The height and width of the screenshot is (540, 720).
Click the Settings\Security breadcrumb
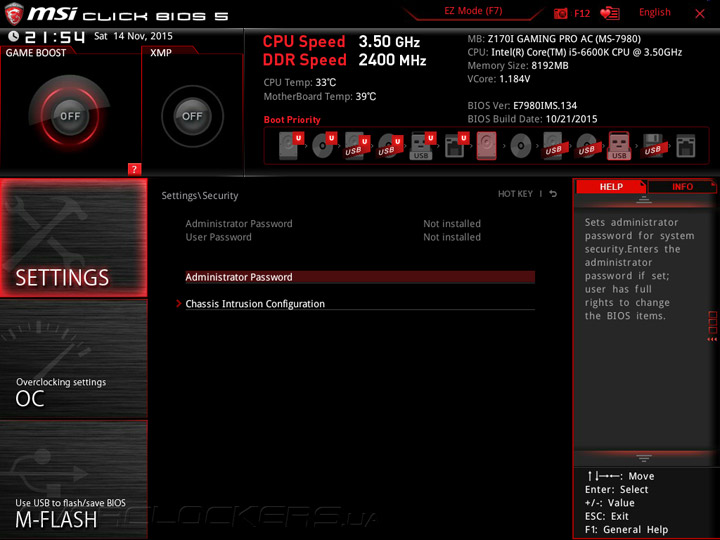pyautogui.click(x=200, y=196)
